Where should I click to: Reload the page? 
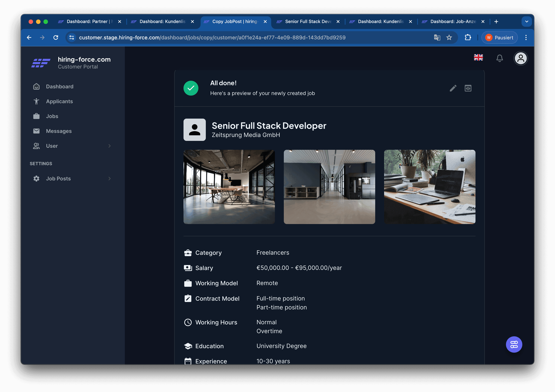tap(56, 37)
